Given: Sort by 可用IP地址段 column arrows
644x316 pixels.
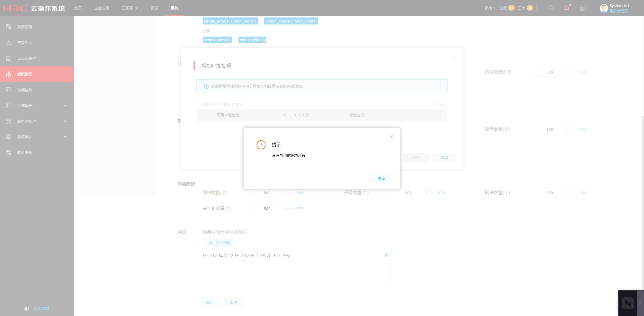Looking at the screenshot, I should [x=285, y=115].
